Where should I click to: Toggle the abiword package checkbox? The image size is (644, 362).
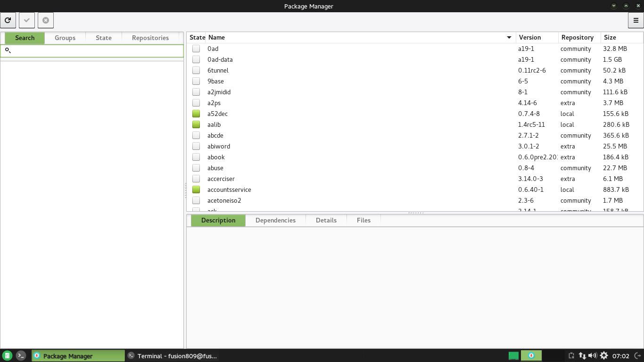point(196,146)
